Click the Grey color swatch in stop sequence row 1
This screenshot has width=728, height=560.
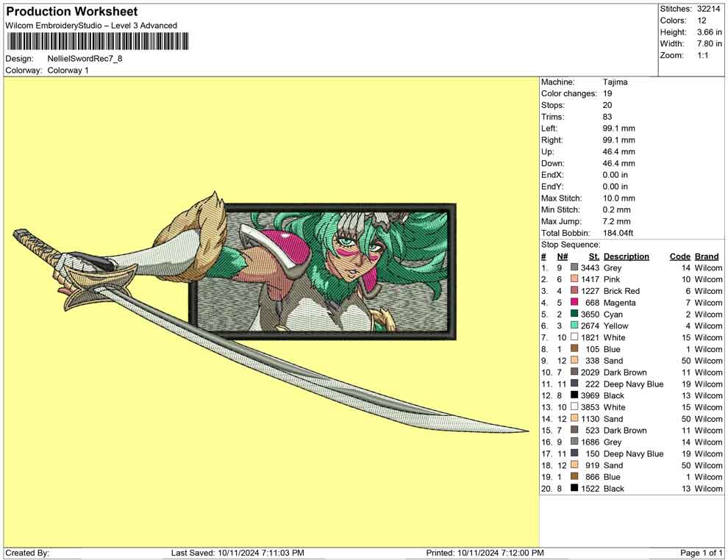point(574,268)
